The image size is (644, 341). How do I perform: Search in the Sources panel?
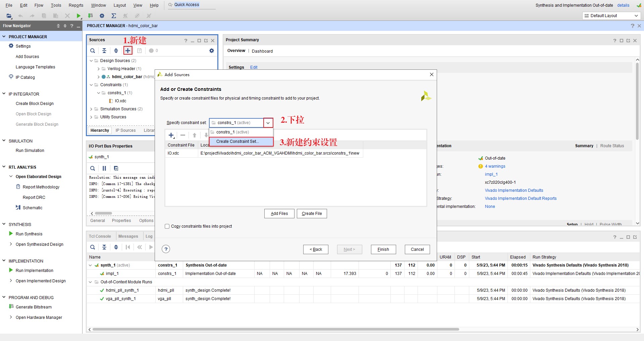(x=93, y=51)
